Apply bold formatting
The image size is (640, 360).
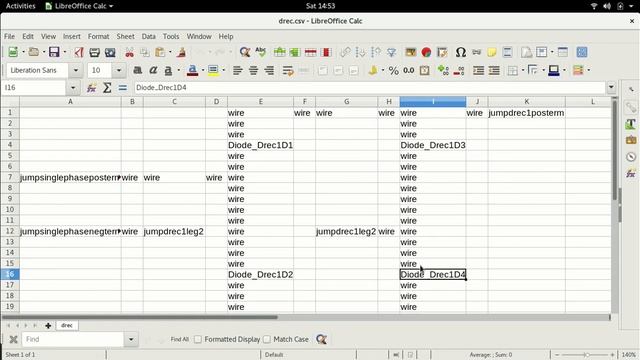[138, 70]
